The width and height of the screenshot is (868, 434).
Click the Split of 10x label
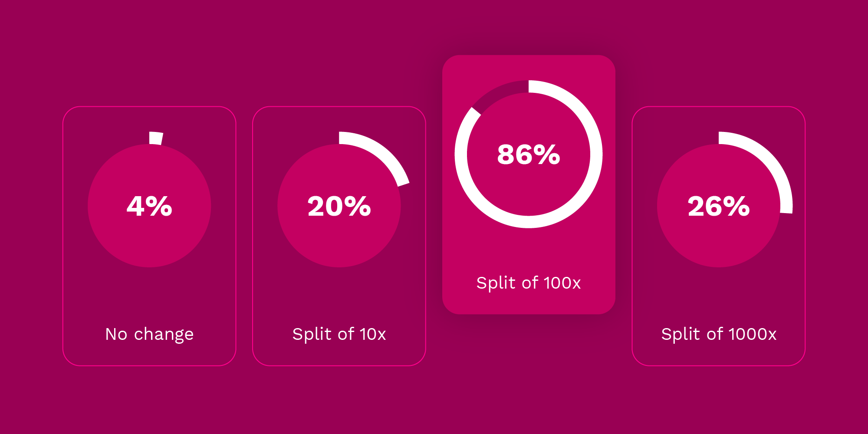click(x=339, y=334)
